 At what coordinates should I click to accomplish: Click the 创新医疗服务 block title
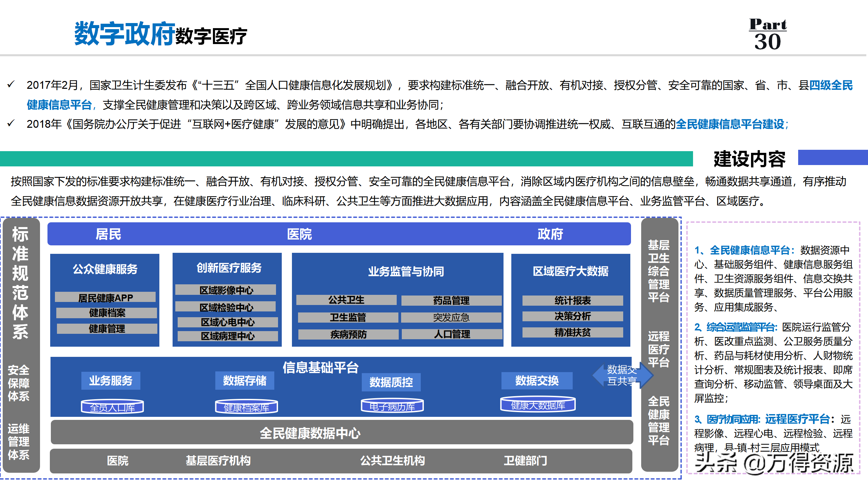(229, 268)
